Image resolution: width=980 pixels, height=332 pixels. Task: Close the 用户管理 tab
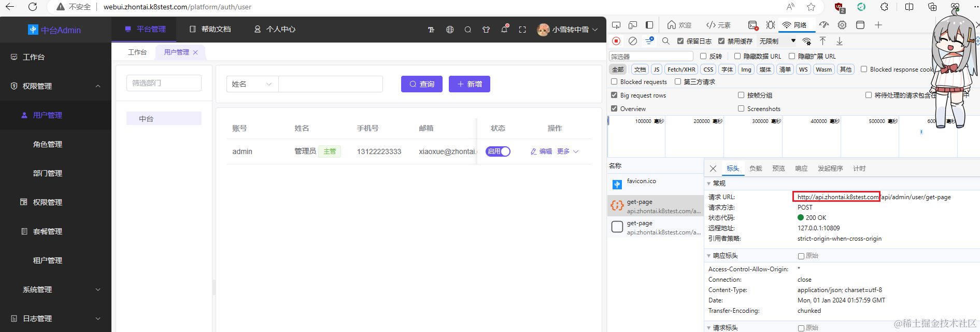tap(195, 52)
